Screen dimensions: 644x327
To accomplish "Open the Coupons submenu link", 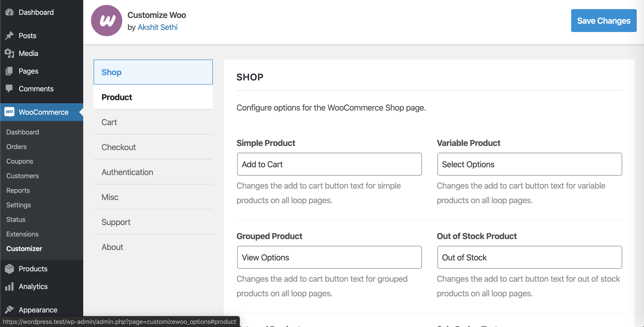I will [x=20, y=161].
